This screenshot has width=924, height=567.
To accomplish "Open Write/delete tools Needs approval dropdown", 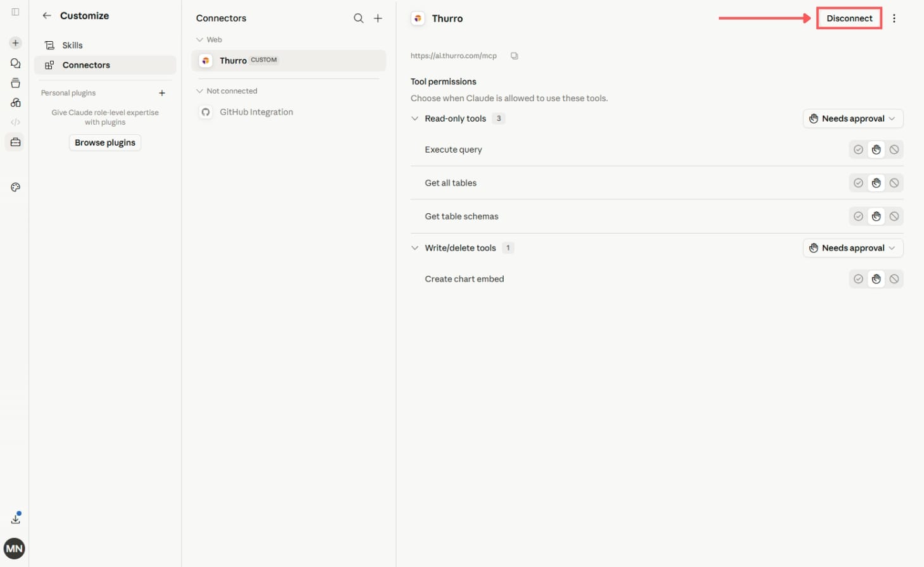I will [x=853, y=248].
